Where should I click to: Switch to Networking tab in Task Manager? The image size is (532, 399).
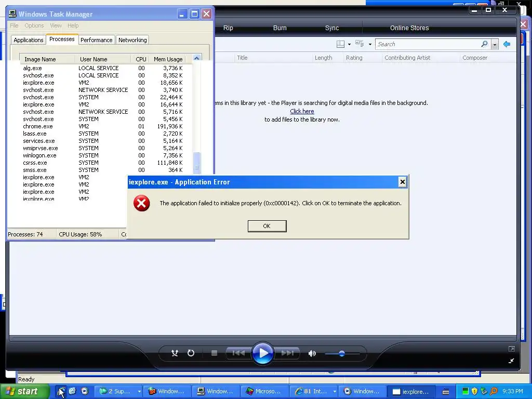[132, 40]
